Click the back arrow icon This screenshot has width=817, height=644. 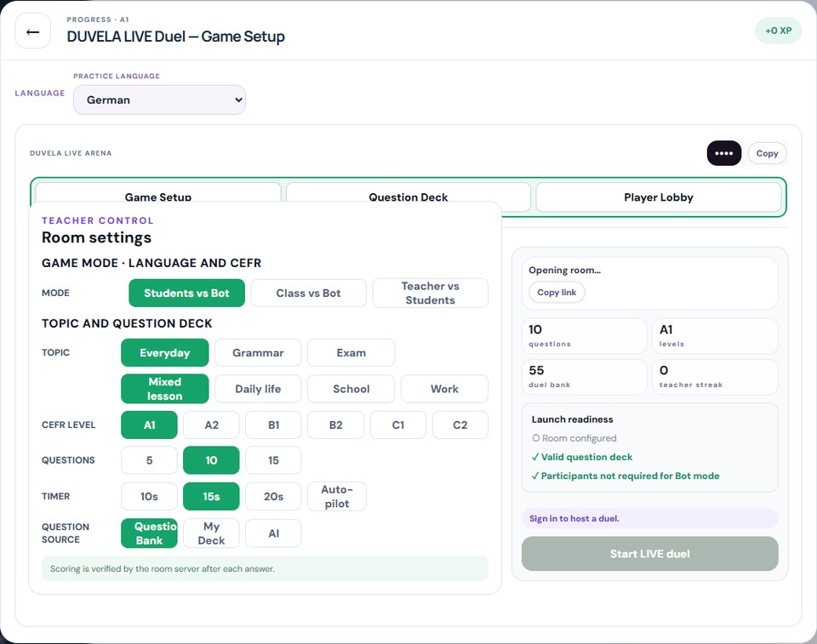33,31
